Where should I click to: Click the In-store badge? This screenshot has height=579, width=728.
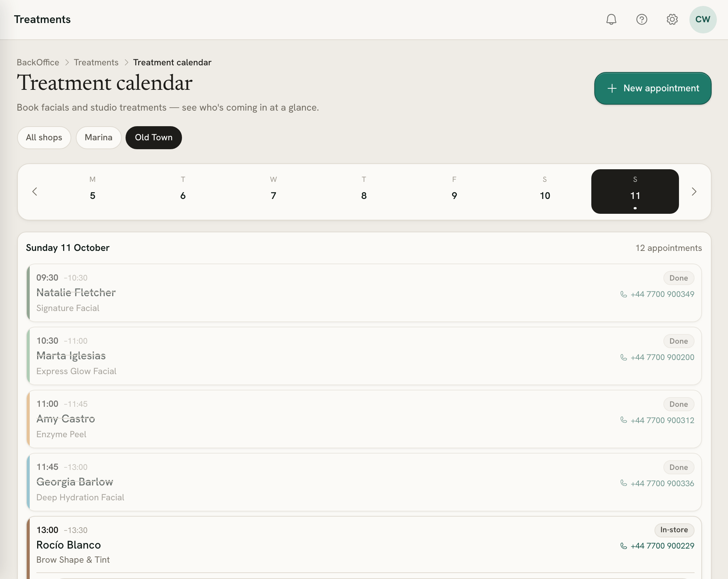coord(674,530)
